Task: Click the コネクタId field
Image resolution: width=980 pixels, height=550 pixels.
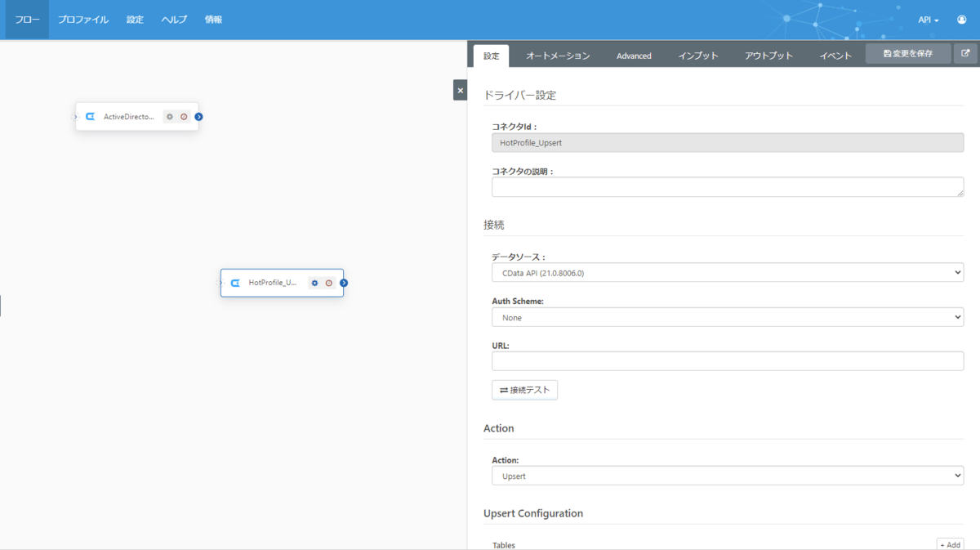Action: coord(728,142)
